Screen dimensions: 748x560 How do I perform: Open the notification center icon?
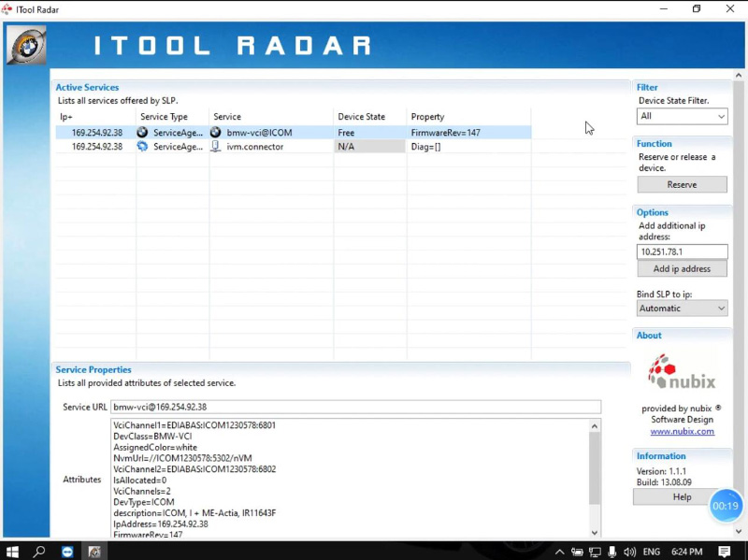pyautogui.click(x=724, y=552)
